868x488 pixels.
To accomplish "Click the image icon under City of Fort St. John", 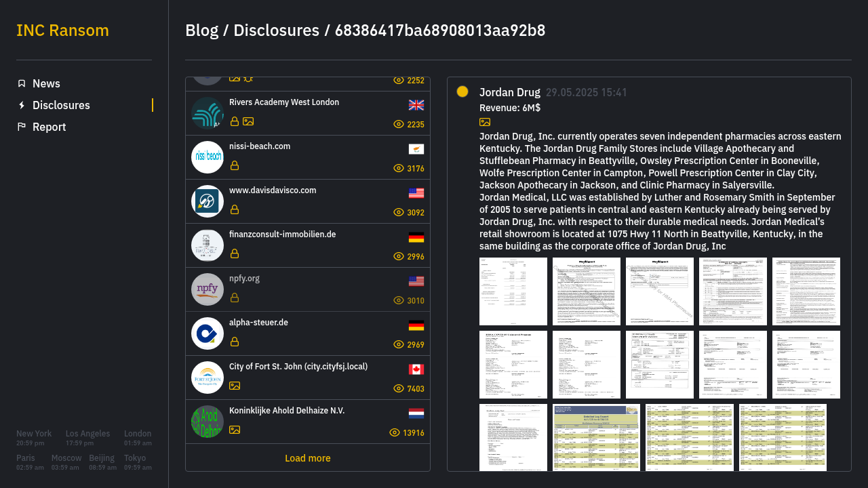I will 235,386.
